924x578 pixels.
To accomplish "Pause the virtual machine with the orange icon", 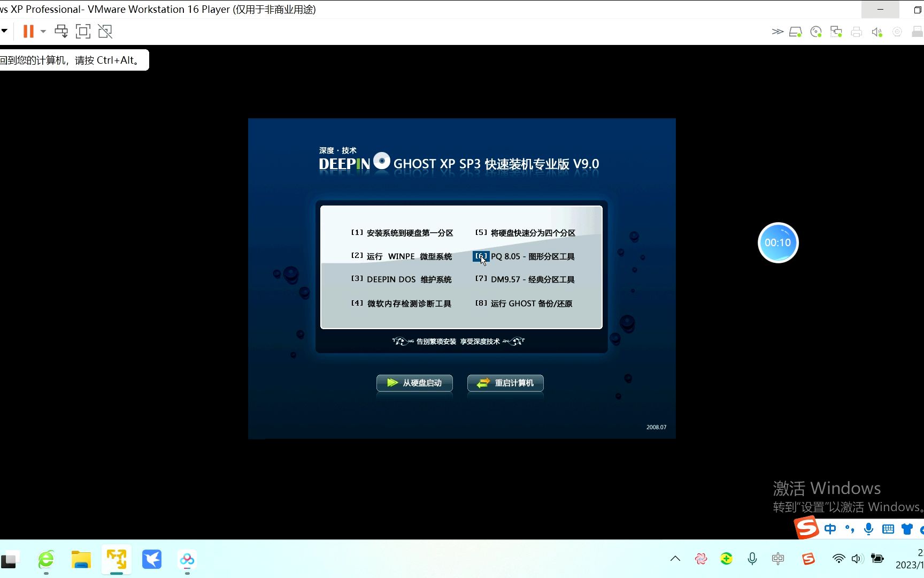I will (x=28, y=32).
